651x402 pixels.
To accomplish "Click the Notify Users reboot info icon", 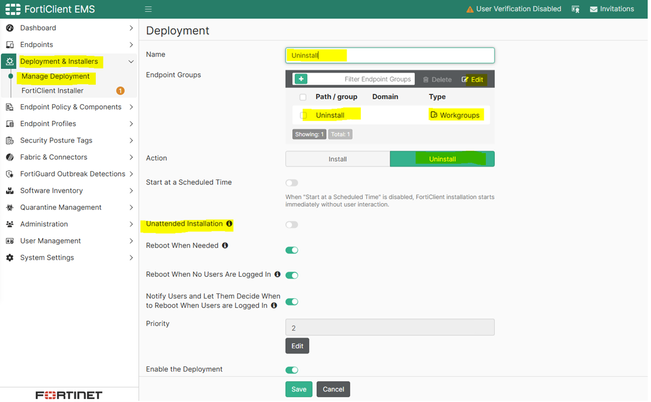I will (274, 306).
